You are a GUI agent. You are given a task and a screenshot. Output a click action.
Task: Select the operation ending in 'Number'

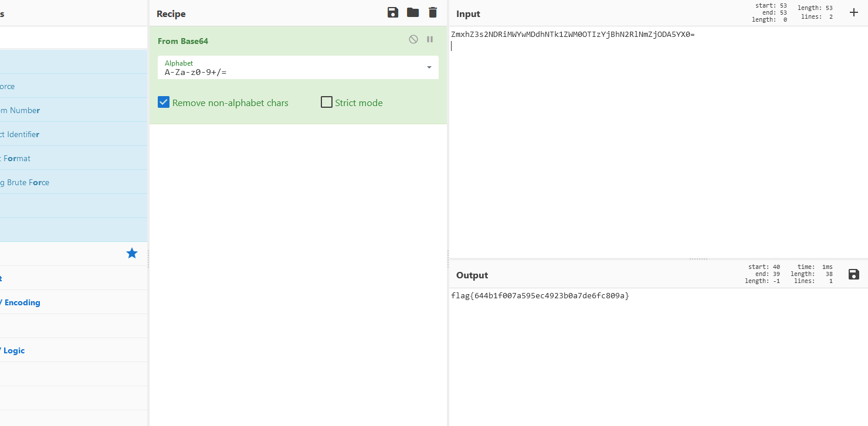point(73,110)
